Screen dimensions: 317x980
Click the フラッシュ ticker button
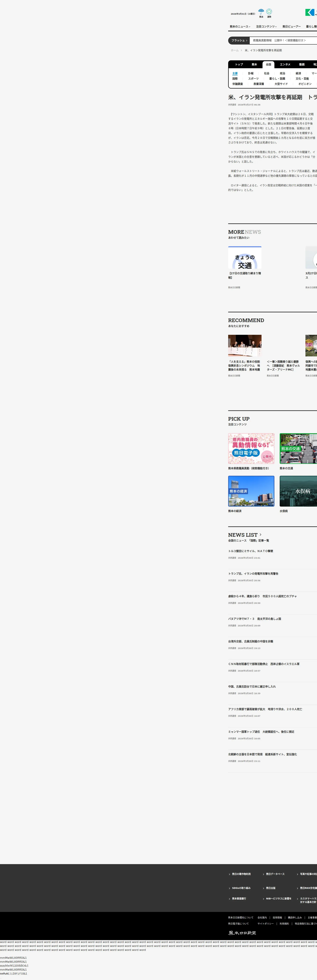tap(239, 40)
